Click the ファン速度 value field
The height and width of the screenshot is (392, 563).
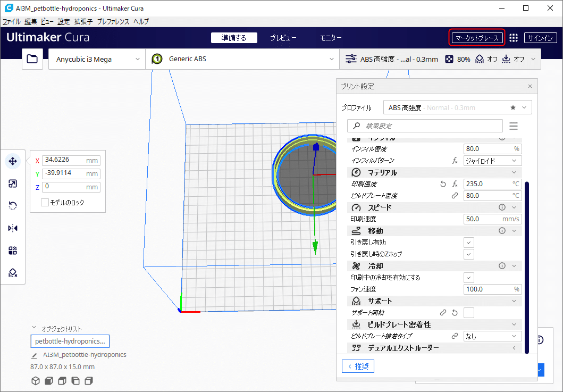click(493, 289)
